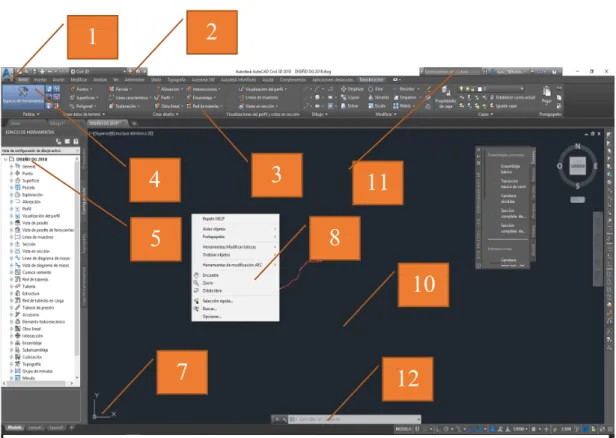Screen dimensions: 616x438
Task: Click the Ensamblaje tool in the ribbon
Action: (x=202, y=97)
